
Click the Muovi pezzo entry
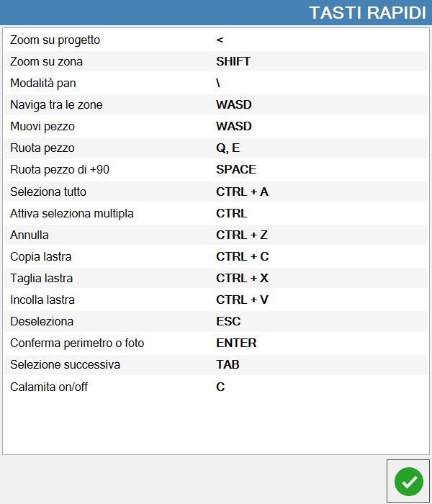point(216,126)
